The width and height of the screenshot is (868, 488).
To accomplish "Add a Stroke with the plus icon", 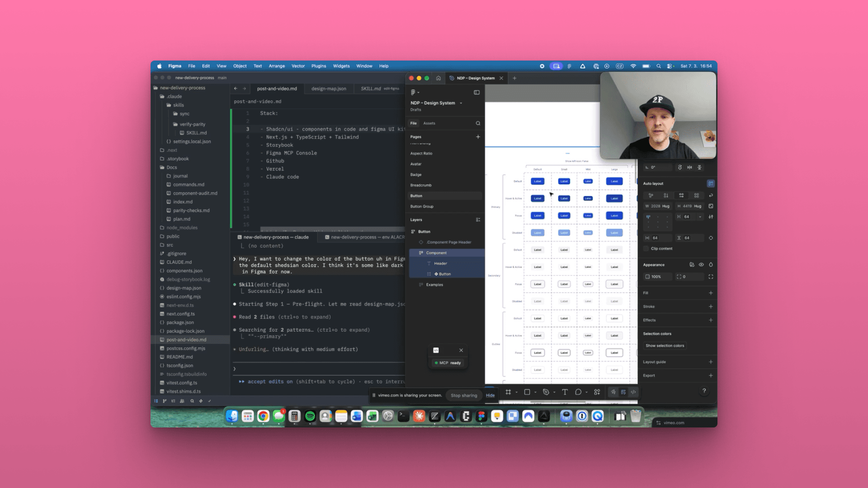I will [711, 306].
